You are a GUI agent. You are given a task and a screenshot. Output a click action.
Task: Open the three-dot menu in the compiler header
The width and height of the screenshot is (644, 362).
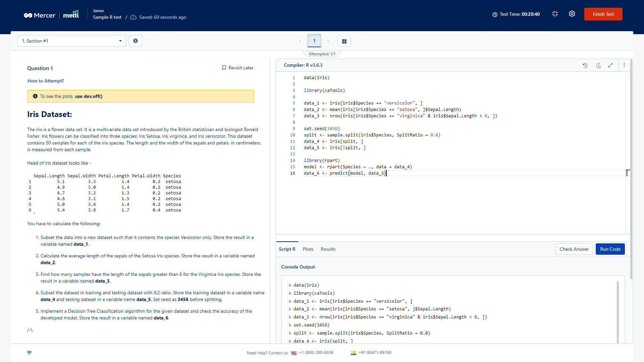(624, 65)
